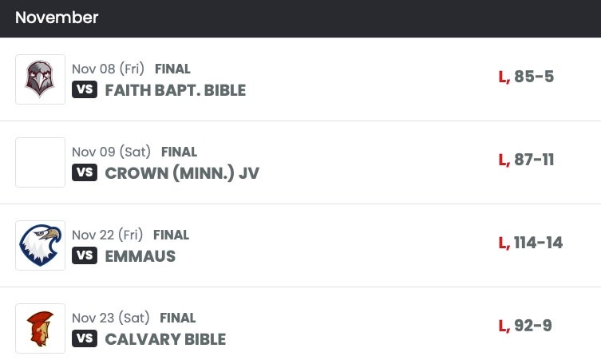
Task: Click the VS badge beside Emmaus
Action: pyautogui.click(x=85, y=255)
